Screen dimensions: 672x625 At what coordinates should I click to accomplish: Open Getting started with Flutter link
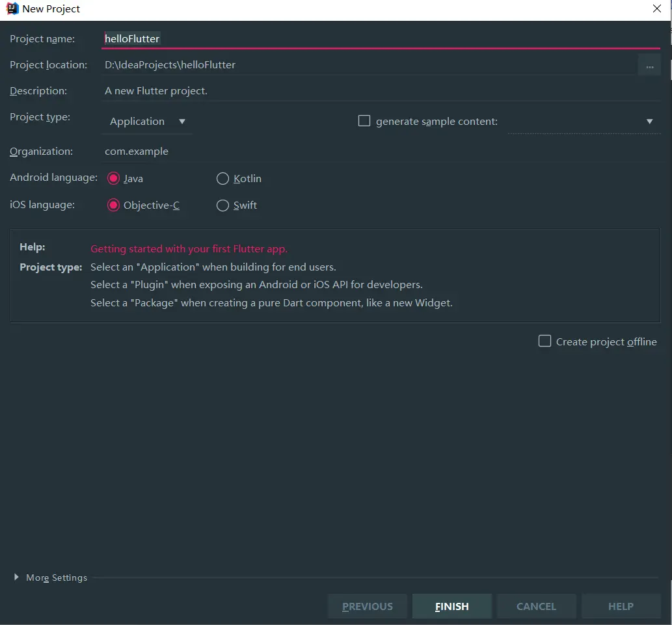click(x=189, y=249)
